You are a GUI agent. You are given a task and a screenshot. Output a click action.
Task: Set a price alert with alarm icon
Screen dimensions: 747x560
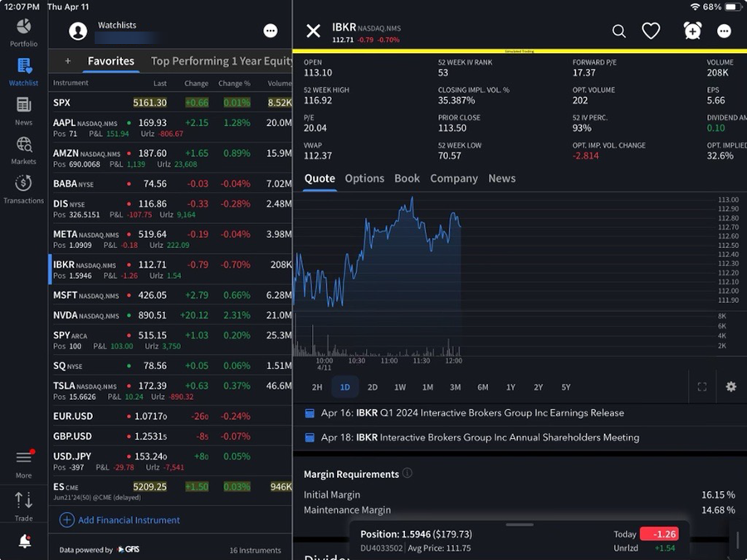(x=692, y=32)
